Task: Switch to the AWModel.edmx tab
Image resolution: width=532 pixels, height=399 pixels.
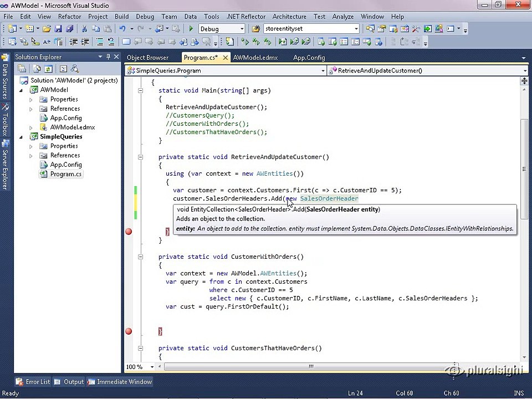Action: tap(255, 57)
